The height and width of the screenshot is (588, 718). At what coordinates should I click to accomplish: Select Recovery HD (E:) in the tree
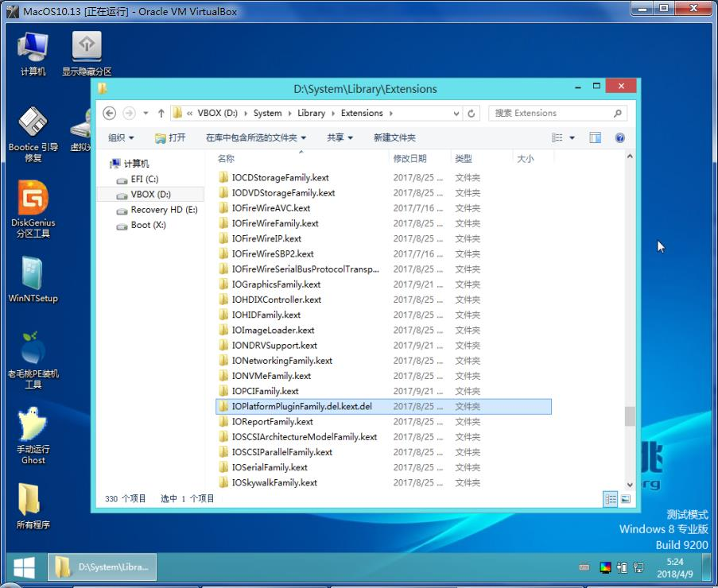[x=164, y=210]
